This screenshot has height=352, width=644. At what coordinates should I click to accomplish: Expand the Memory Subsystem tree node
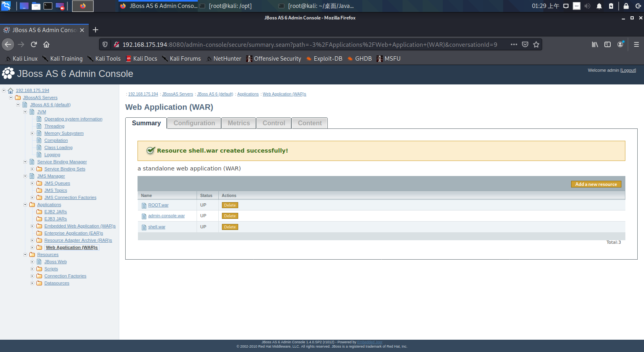click(32, 133)
